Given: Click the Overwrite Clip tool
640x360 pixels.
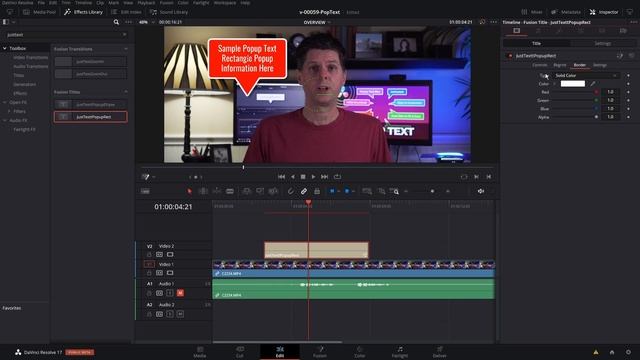Looking at the screenshot, I should [x=260, y=191].
